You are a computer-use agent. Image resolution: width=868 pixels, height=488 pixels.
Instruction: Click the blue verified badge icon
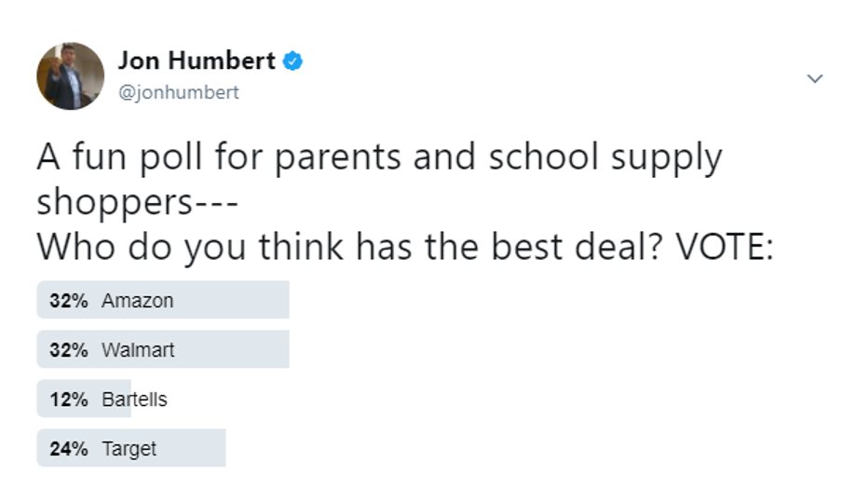[292, 61]
